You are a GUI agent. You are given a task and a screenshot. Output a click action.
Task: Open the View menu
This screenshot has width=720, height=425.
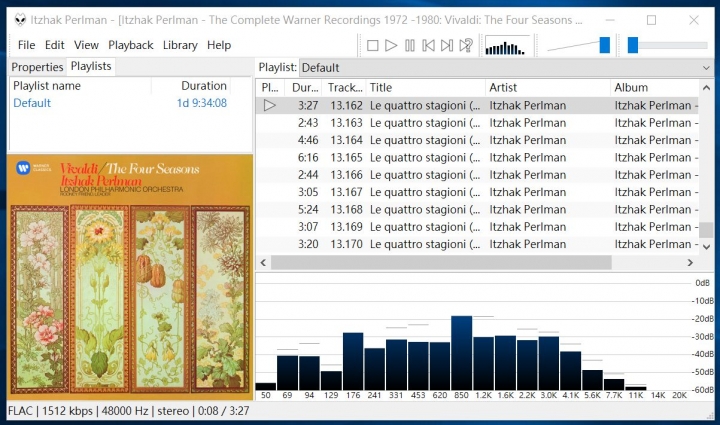(x=86, y=45)
